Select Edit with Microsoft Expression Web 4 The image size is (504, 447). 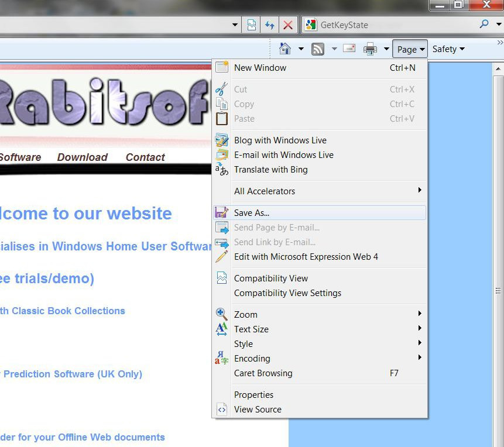320,257
